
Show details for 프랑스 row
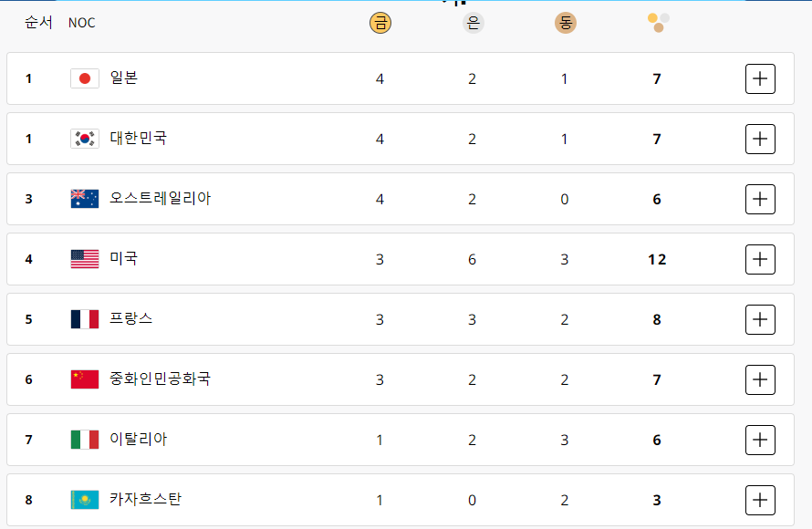[760, 319]
